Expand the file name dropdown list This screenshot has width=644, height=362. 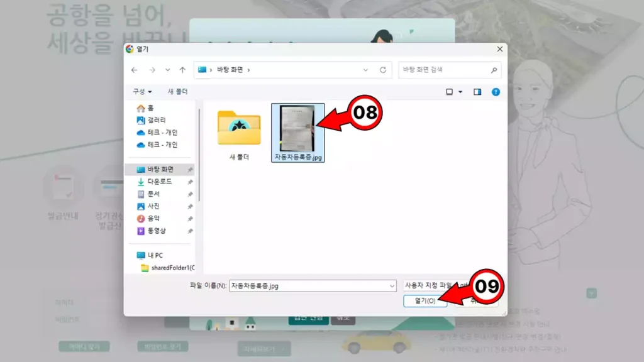point(392,285)
